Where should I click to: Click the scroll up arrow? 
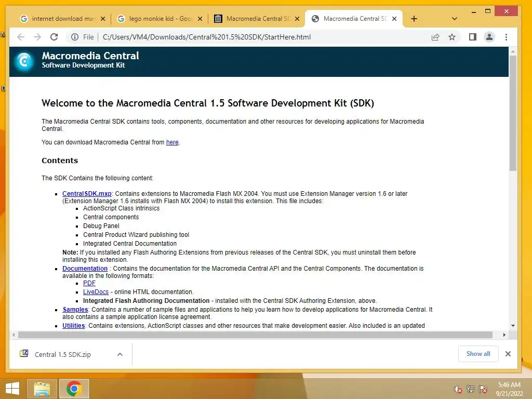[513, 51]
